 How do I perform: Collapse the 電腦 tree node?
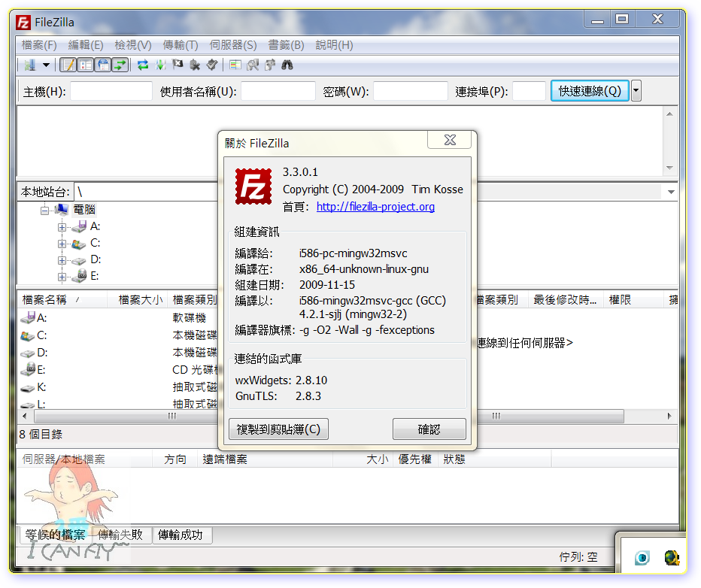44,210
